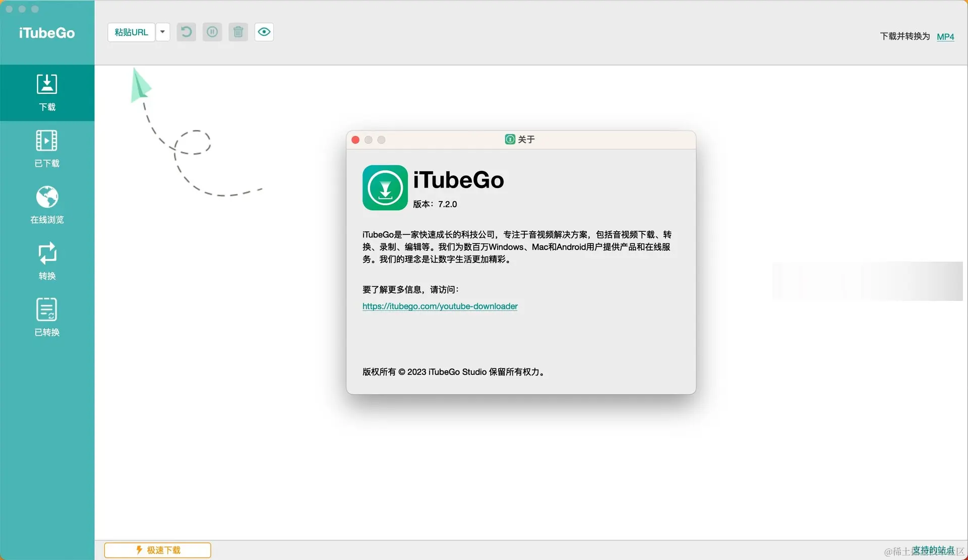Screen dimensions: 968x560
Task: Switch to the 转换 convert section
Action: coord(47,261)
